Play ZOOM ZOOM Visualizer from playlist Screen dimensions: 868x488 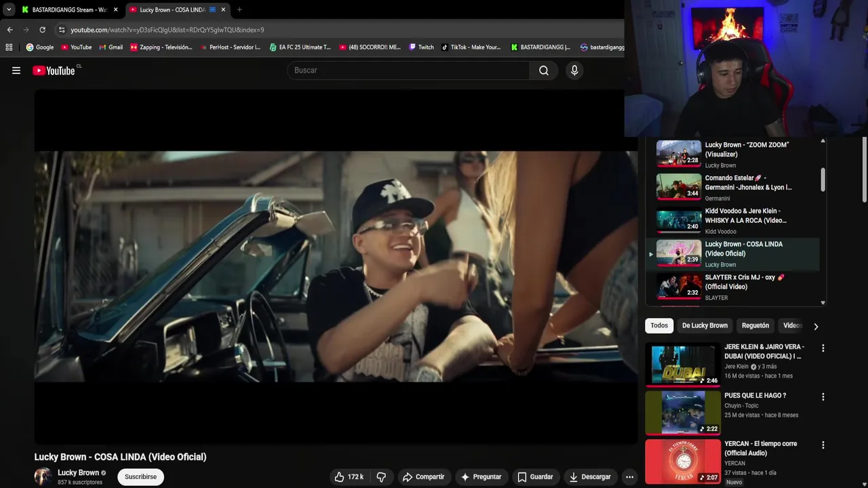pyautogui.click(x=732, y=154)
